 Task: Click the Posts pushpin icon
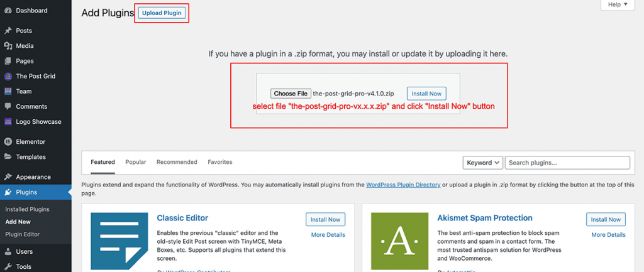[x=8, y=31]
